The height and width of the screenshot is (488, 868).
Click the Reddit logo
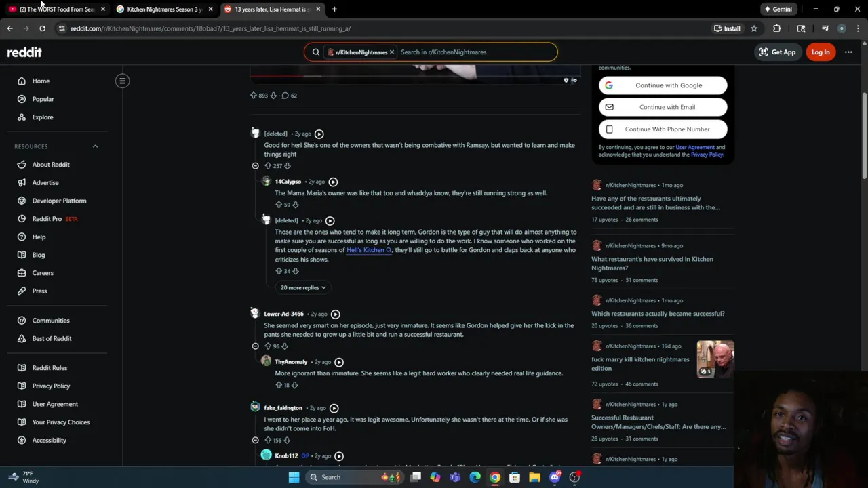tap(24, 52)
